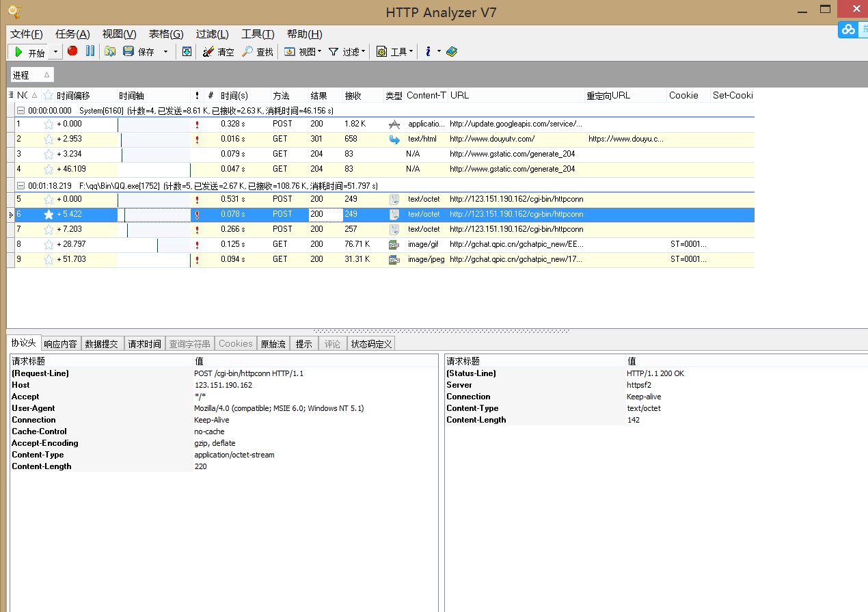Screen dimensions: 868x612
Task: Click the blue info 'i' icon
Action: pos(428,51)
